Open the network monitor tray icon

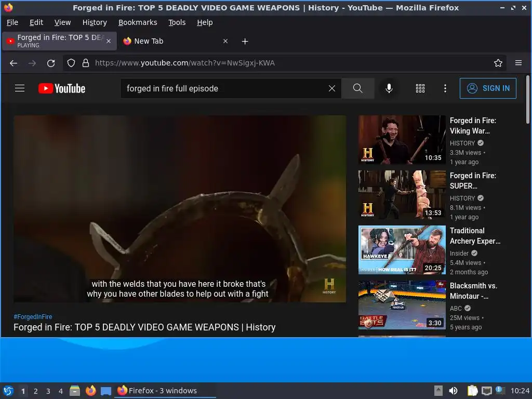pyautogui.click(x=486, y=391)
